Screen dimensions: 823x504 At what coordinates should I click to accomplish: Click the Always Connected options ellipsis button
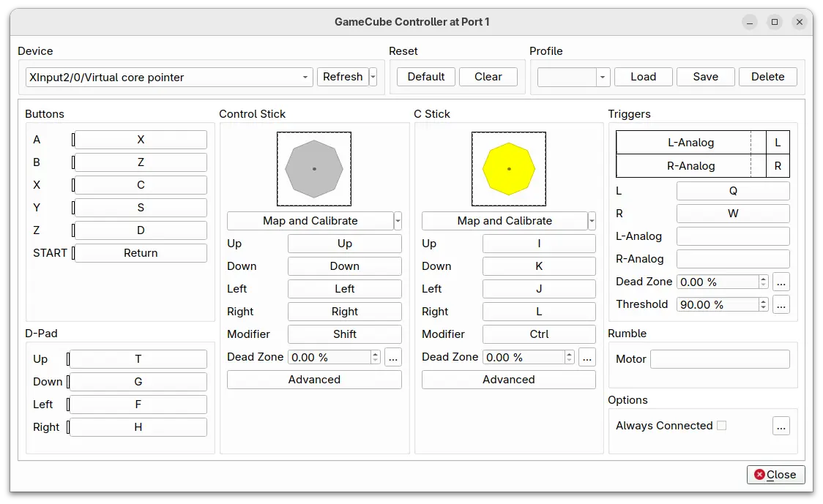point(781,426)
